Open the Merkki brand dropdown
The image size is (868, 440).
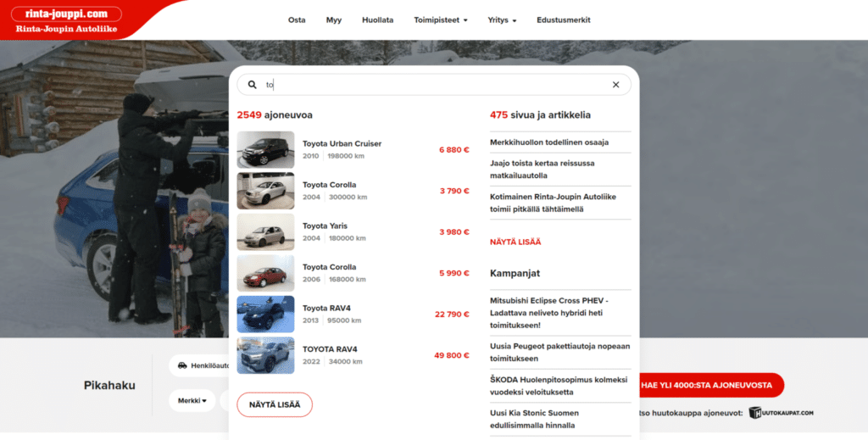click(192, 400)
